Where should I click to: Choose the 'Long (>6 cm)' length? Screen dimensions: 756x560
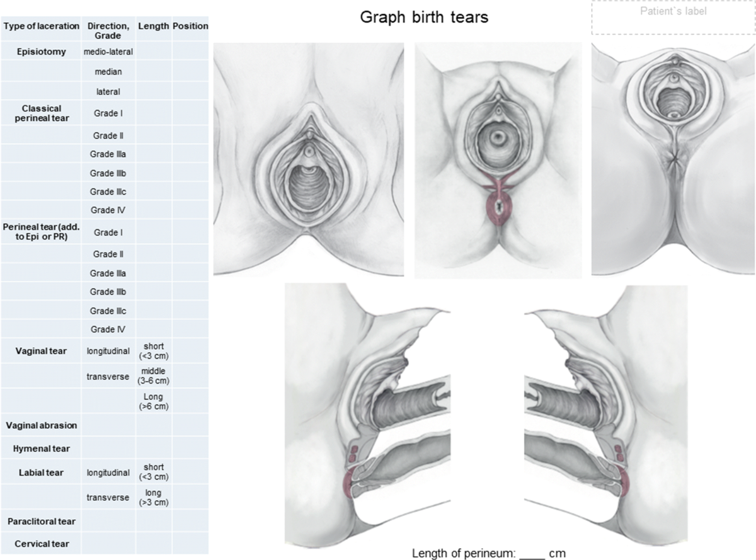coord(153,401)
